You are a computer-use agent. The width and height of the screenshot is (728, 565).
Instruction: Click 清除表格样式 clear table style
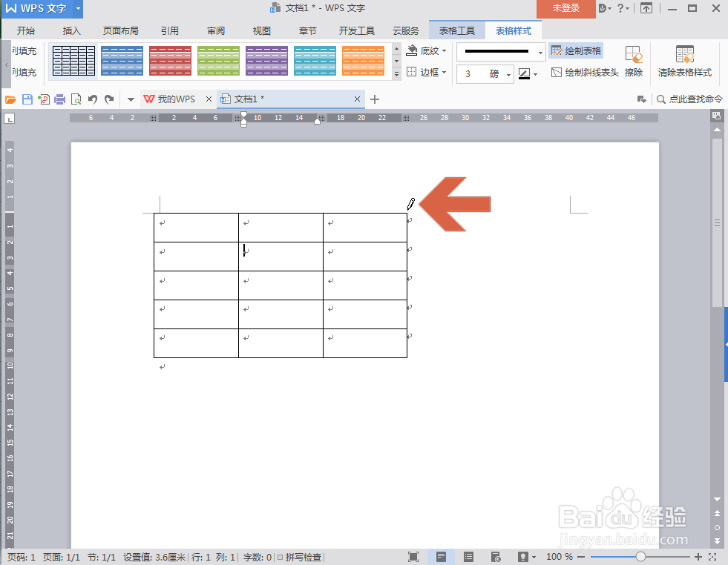click(x=684, y=61)
